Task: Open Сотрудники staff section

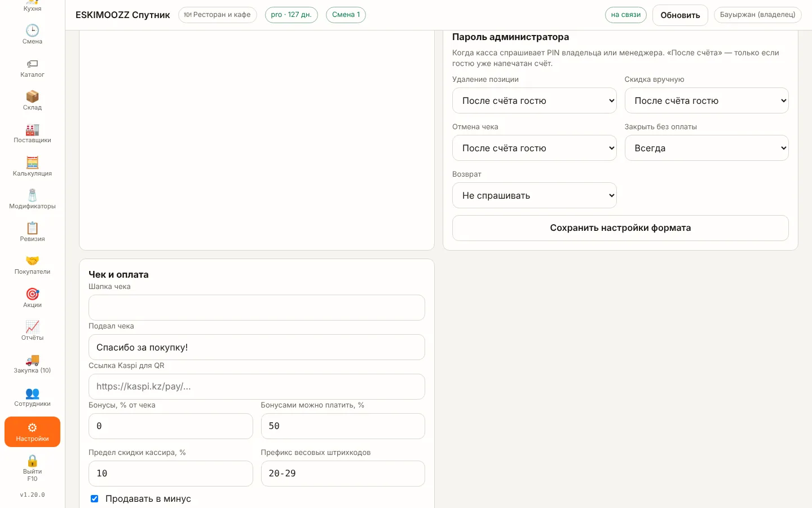Action: (32, 396)
